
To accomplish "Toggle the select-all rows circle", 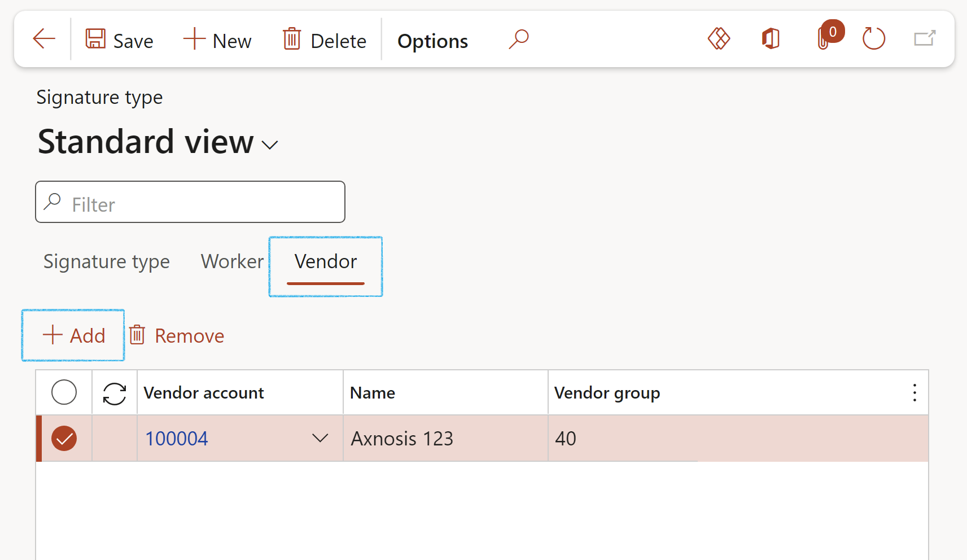I will tap(64, 392).
